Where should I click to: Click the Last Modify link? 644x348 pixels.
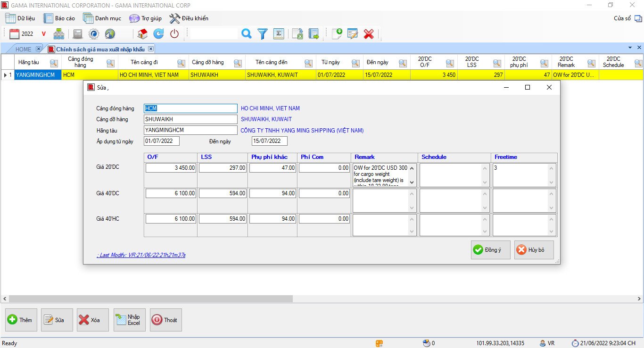tap(141, 255)
